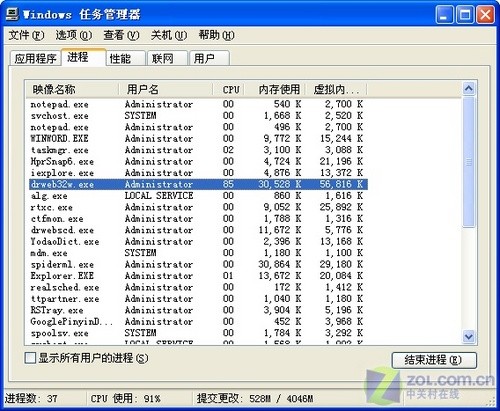The image size is (500, 411).
Task: Click the Task Manager title bar icon
Action: tap(12, 14)
